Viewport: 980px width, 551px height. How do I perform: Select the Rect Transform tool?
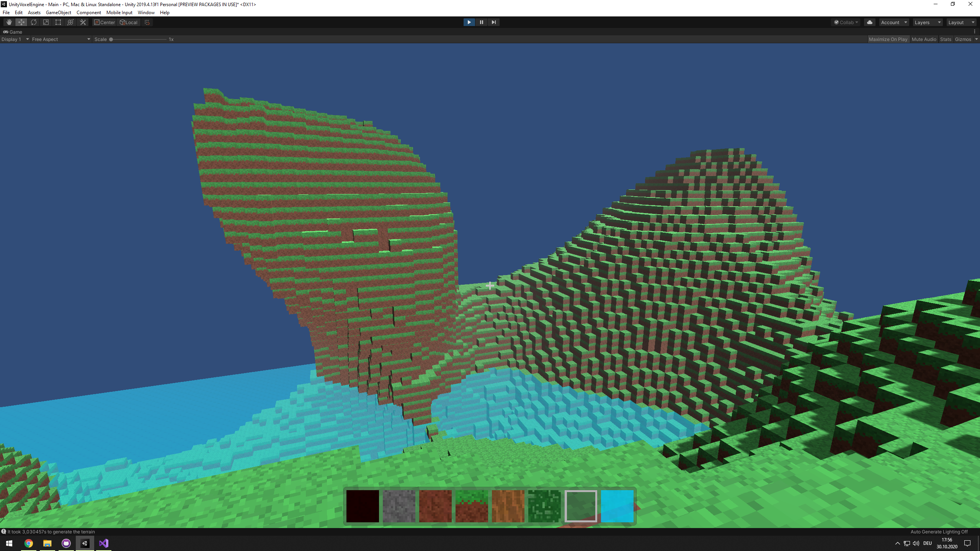pyautogui.click(x=58, y=22)
